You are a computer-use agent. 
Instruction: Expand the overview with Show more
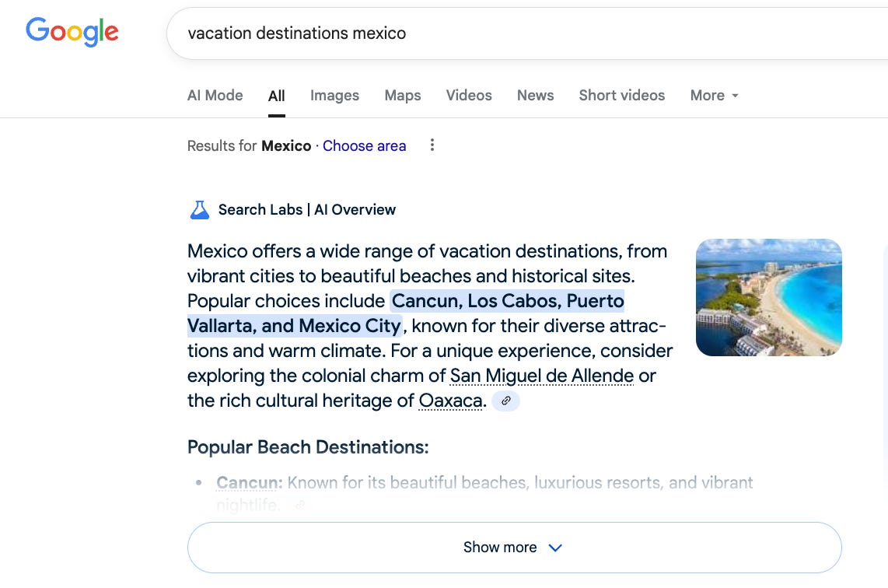[514, 548]
